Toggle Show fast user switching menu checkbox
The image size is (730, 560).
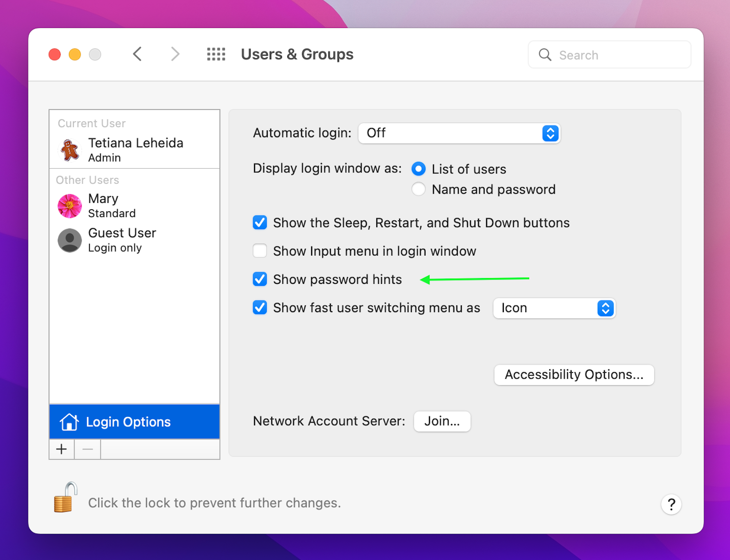(260, 307)
